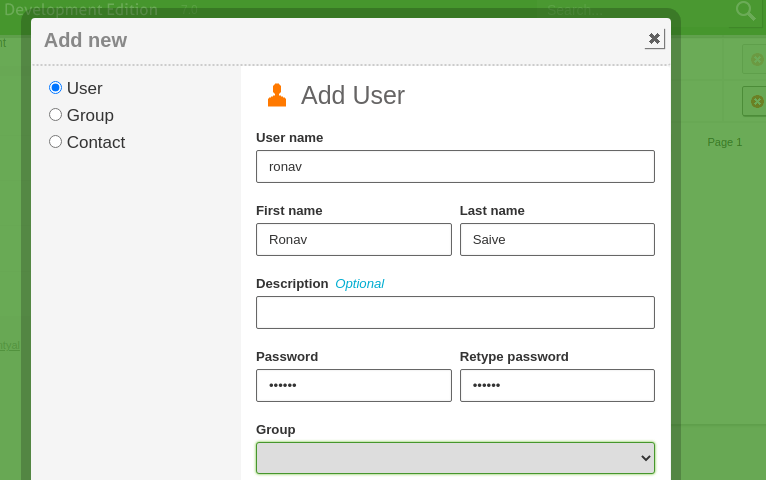Click the Retype password field
The image size is (766, 480).
[557, 386]
